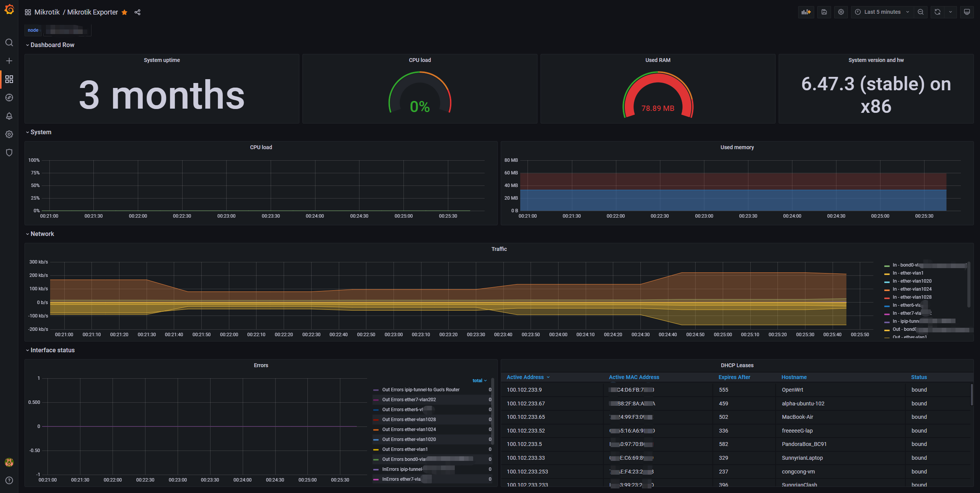Click the DHCP Leases table scrollbar

tap(972, 394)
